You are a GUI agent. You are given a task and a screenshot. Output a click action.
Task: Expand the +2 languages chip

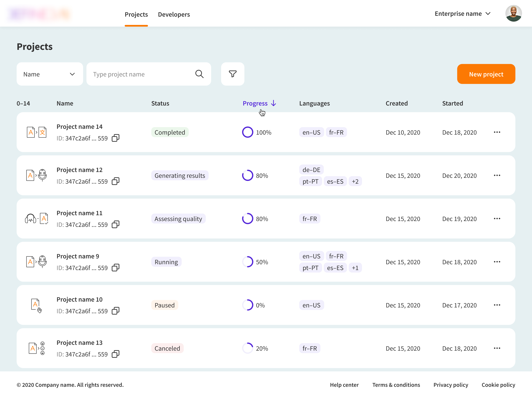pyautogui.click(x=355, y=181)
